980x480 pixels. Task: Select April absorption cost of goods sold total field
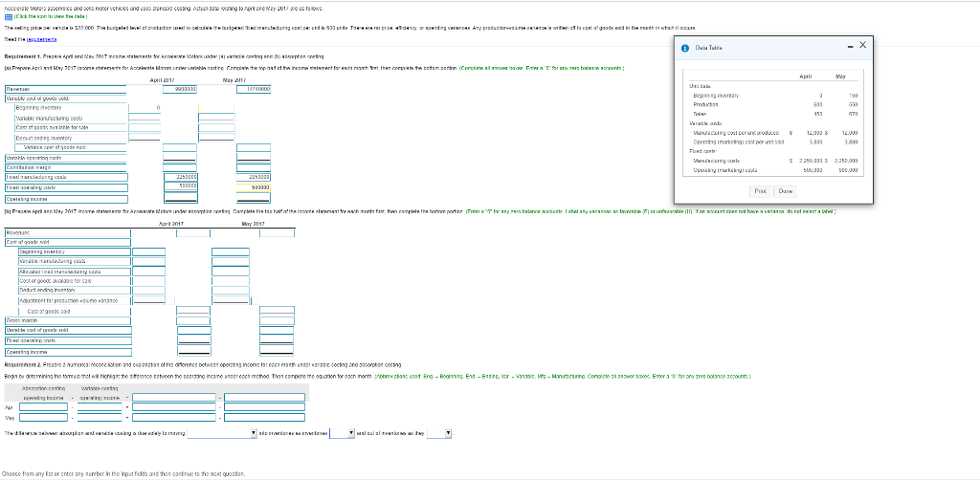click(x=193, y=311)
